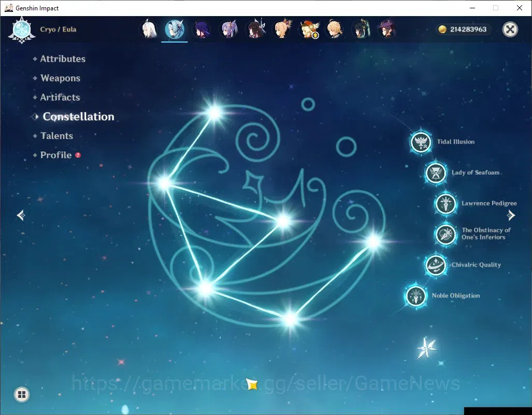Viewport: 532px width, 415px height.
Task: Select Yoimiya's blonde ponytail portrait
Action: 282,29
